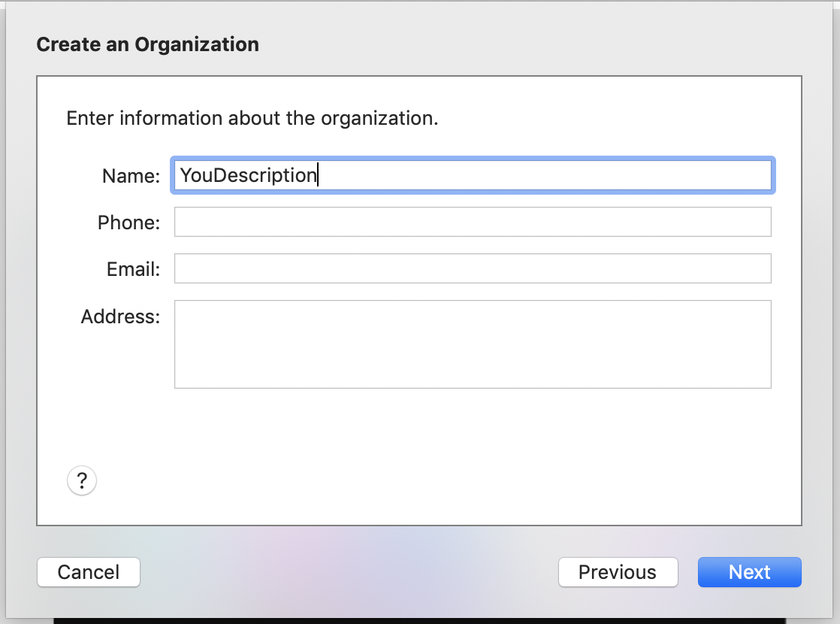Click the 'Phone:' label
The image size is (840, 624).
pyautogui.click(x=128, y=223)
